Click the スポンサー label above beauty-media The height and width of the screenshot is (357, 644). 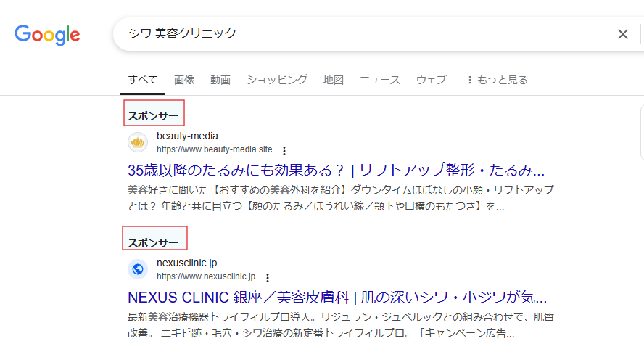pos(153,116)
